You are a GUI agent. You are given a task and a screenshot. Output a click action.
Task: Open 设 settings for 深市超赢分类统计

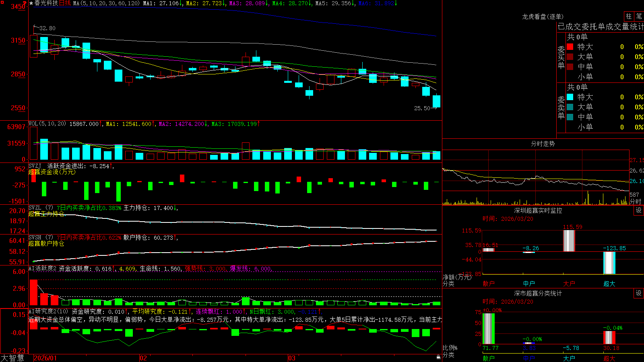point(638,293)
